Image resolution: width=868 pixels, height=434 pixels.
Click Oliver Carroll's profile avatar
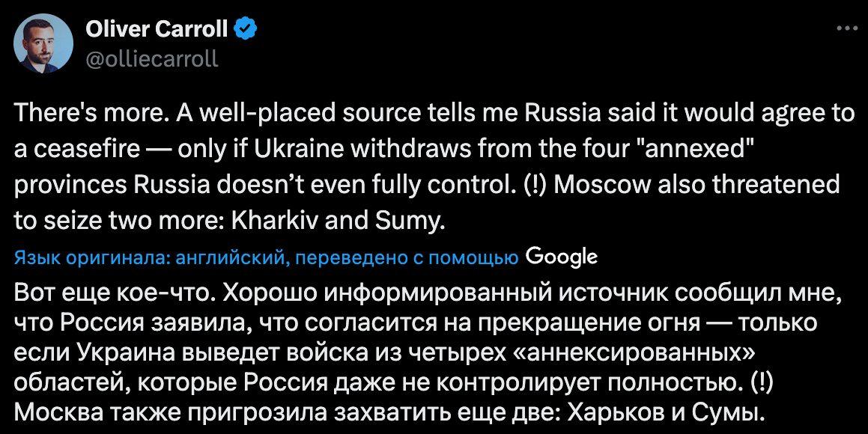click(x=46, y=44)
